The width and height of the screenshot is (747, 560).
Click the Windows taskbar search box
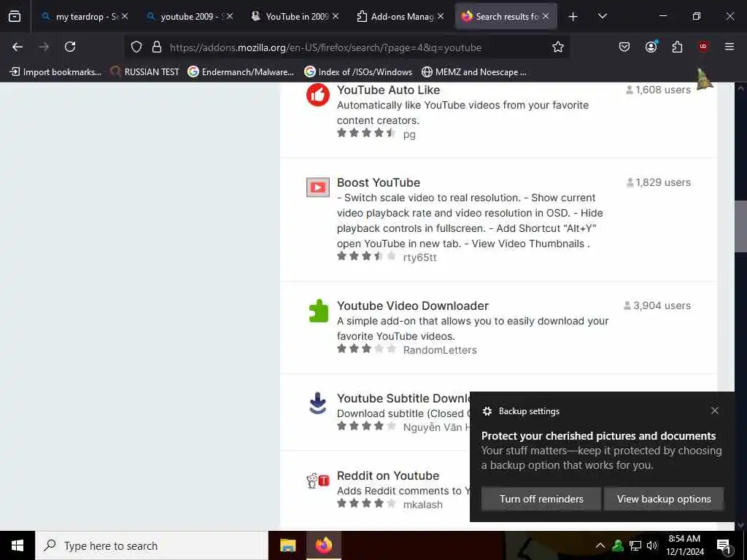pyautogui.click(x=152, y=545)
